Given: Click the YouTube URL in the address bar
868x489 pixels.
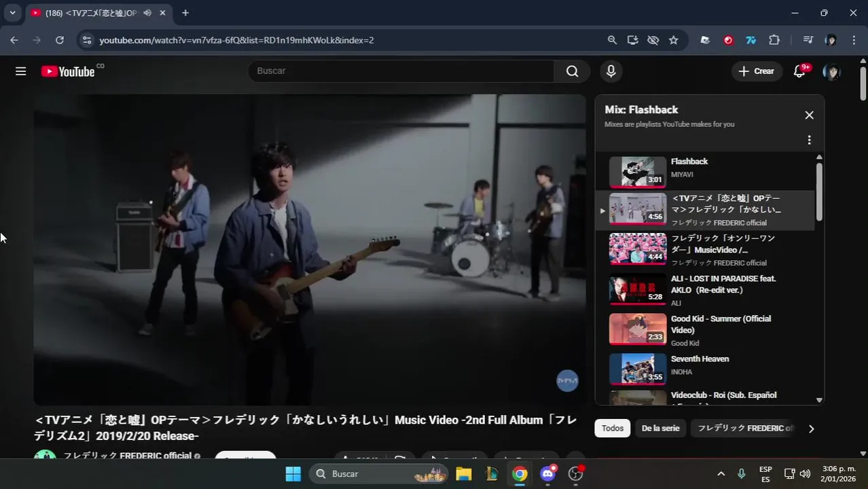Looking at the screenshot, I should click(x=236, y=40).
